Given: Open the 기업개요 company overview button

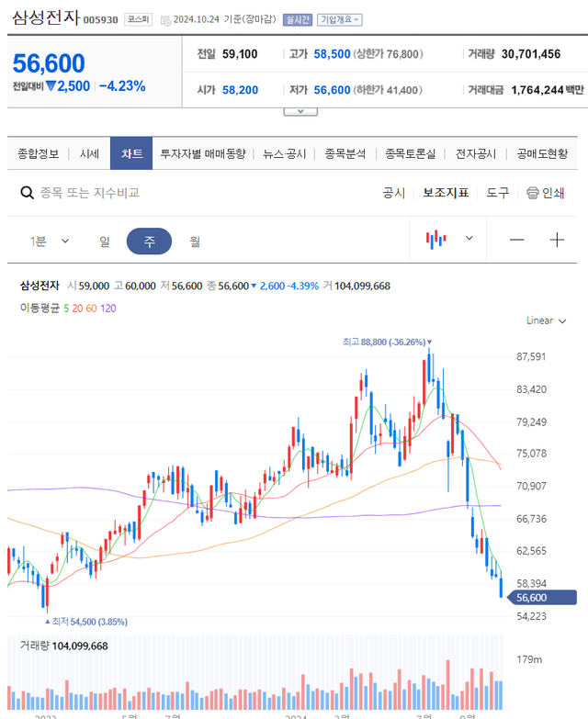Looking at the screenshot, I should (340, 19).
